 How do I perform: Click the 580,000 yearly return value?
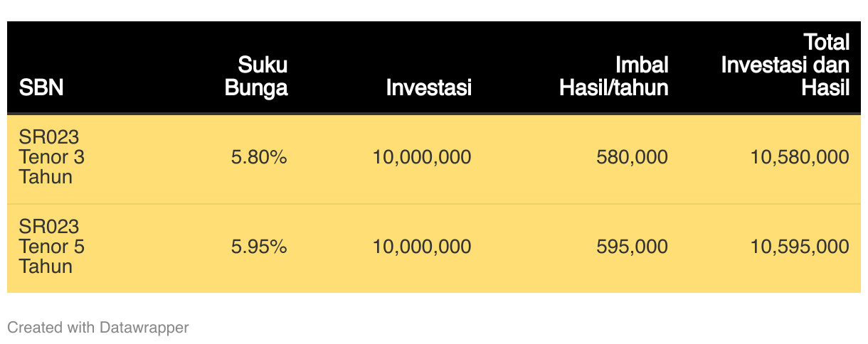pyautogui.click(x=633, y=157)
